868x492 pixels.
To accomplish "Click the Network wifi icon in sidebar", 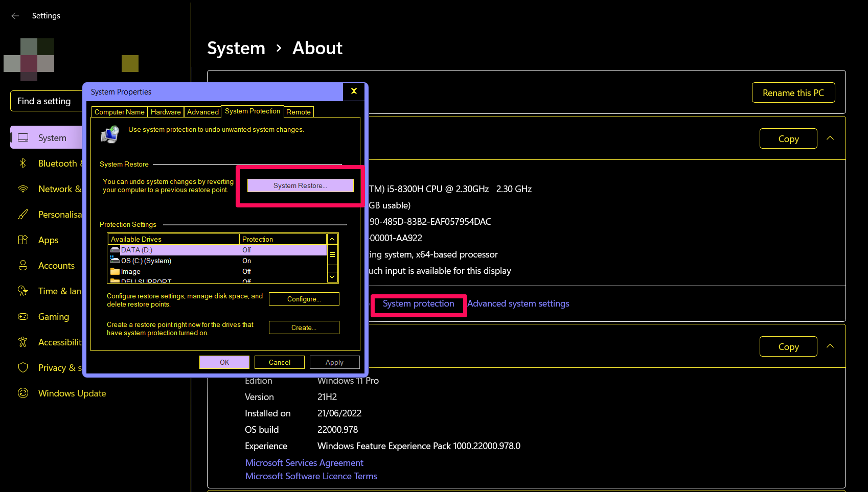I will (x=23, y=189).
